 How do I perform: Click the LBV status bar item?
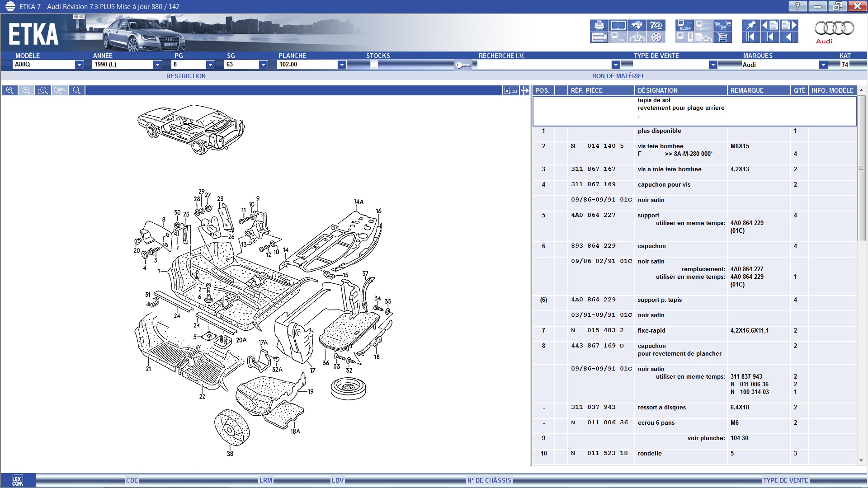[x=338, y=480]
